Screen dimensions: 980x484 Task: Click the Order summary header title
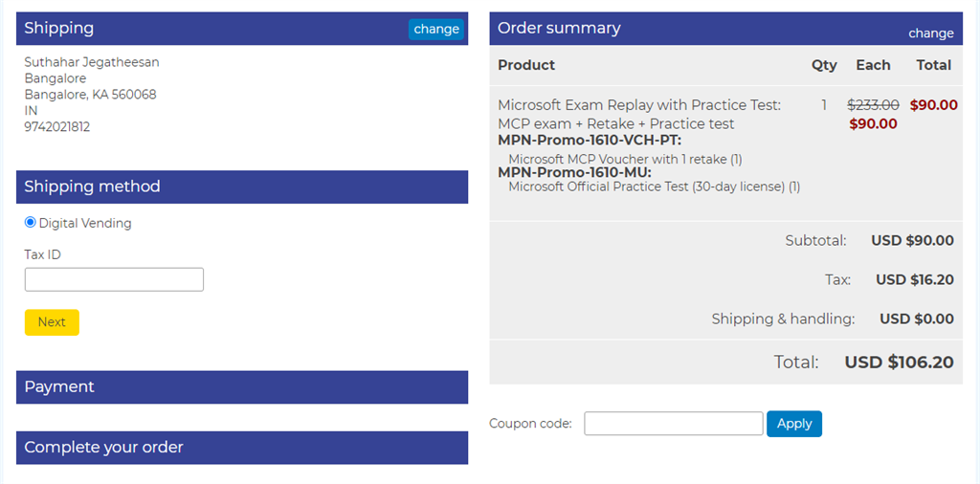(x=559, y=29)
